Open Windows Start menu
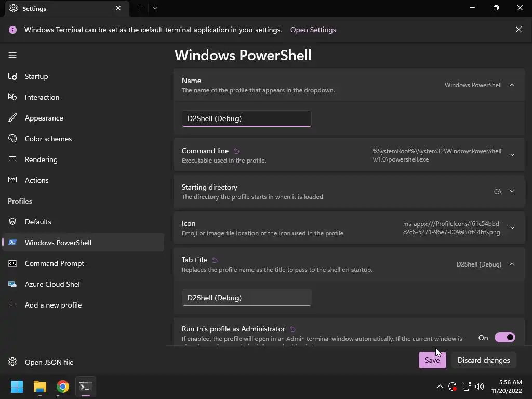 pyautogui.click(x=17, y=387)
